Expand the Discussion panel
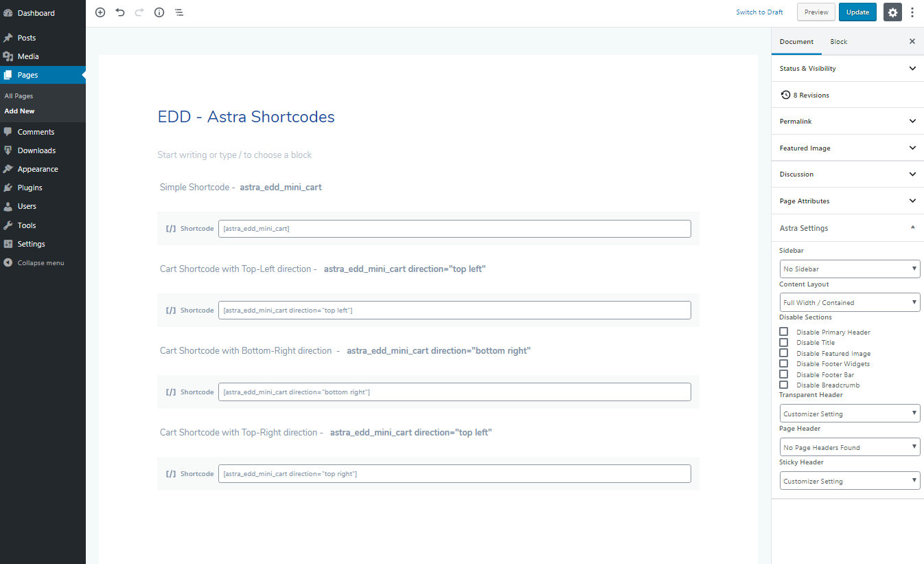 coord(848,174)
